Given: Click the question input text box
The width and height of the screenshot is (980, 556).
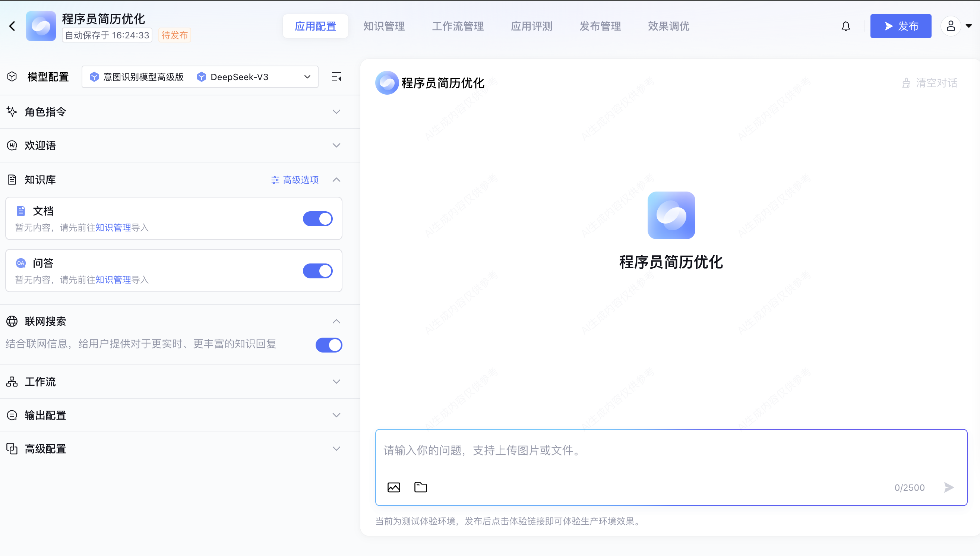Looking at the screenshot, I should tap(670, 451).
